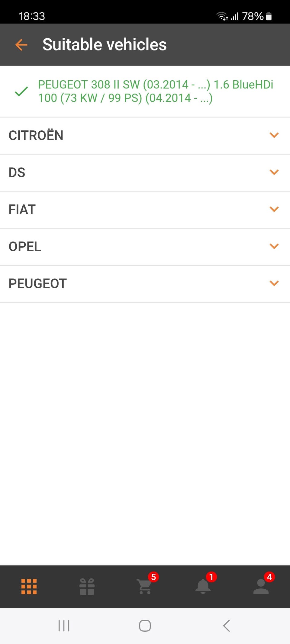Screen dimensions: 290x644
Task: Tap the green checkmark icon
Action: [21, 91]
